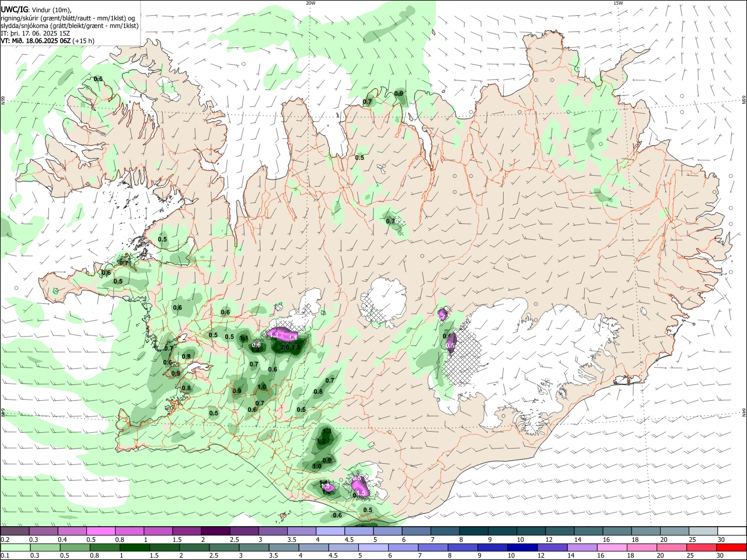Select the light gray 25–30 snow swatch
747x560 pixels.
click(703, 531)
